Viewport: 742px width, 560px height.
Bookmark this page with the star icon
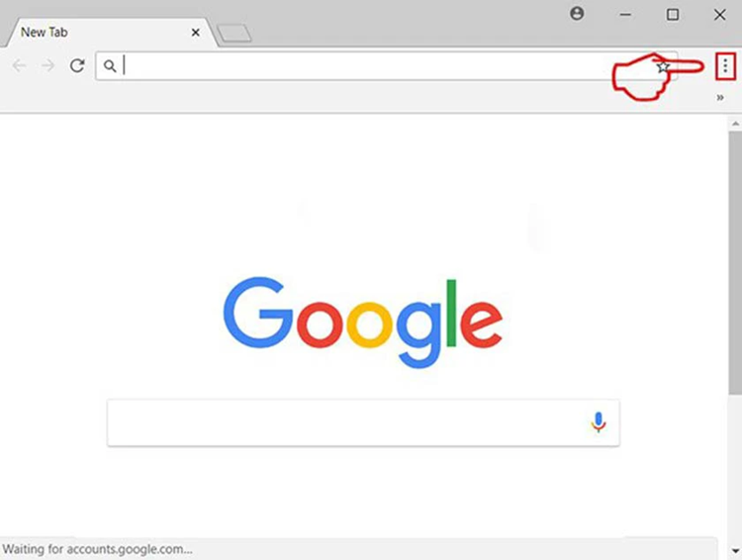[x=663, y=66]
